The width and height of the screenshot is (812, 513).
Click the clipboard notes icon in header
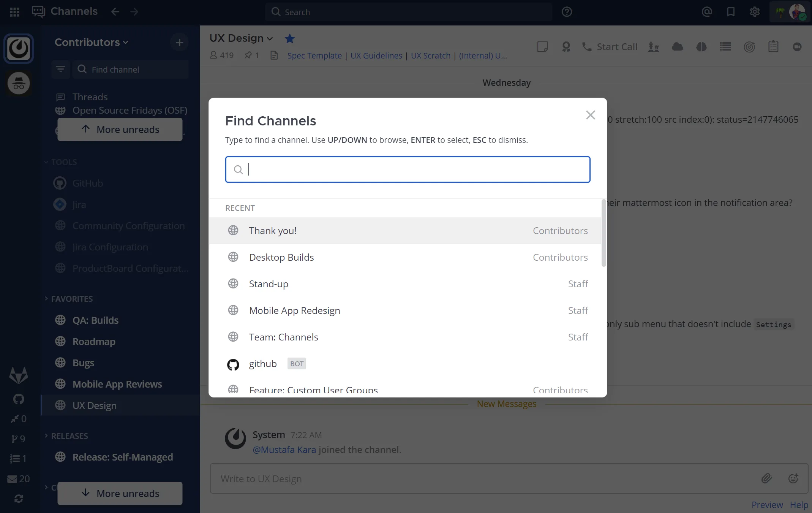tap(773, 47)
